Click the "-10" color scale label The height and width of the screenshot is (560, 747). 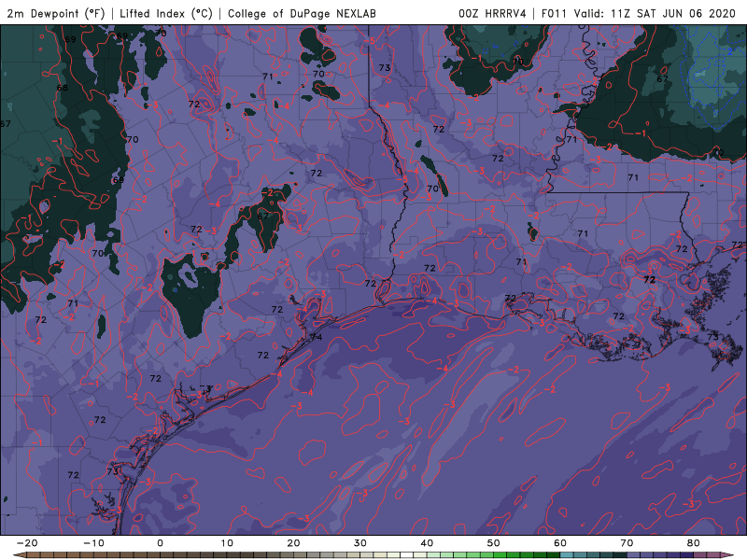93,543
